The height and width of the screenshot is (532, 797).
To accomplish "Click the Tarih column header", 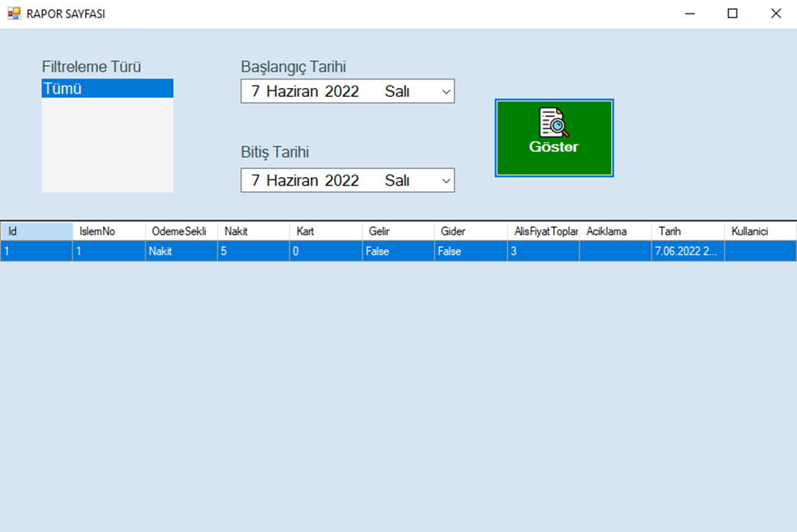I will coord(688,231).
